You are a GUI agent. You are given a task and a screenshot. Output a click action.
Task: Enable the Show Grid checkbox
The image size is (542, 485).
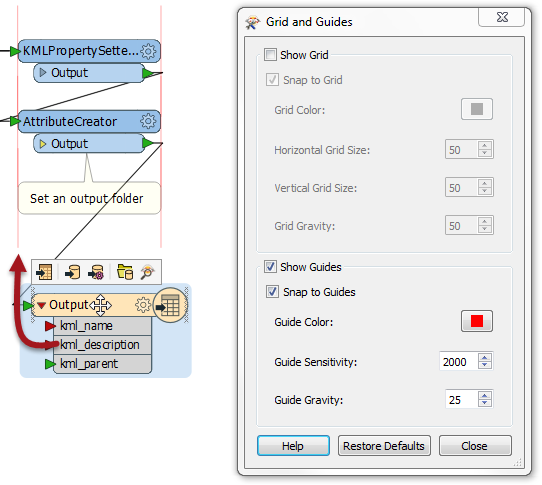coord(270,55)
